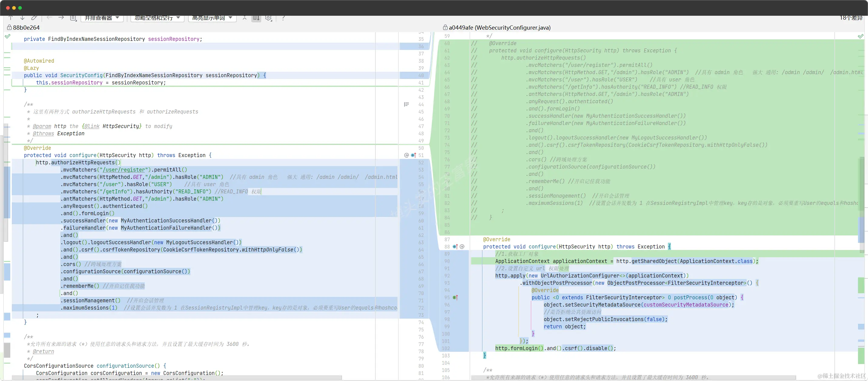
Task: Click the left pane green inspection checkmark
Action: pyautogui.click(x=7, y=36)
